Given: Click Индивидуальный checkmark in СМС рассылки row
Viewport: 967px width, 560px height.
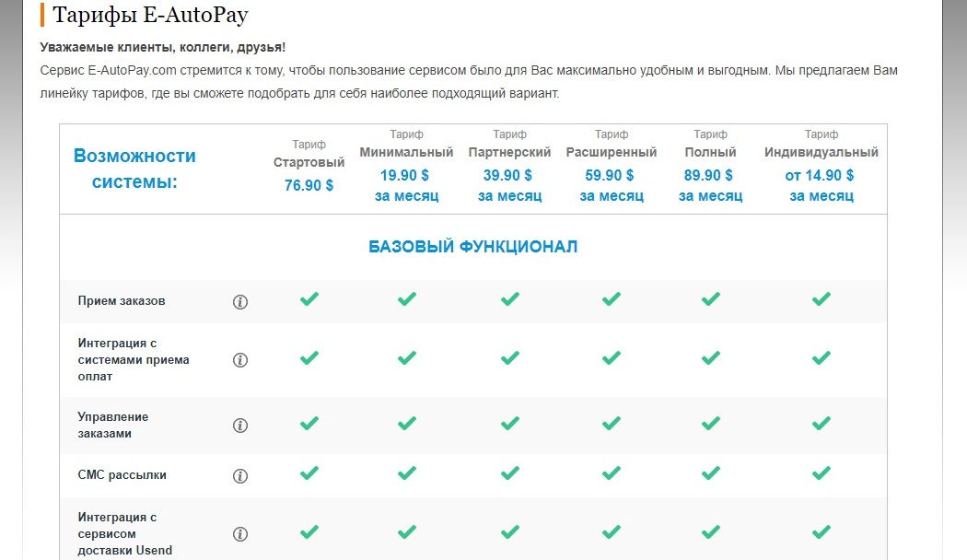Looking at the screenshot, I should [821, 473].
